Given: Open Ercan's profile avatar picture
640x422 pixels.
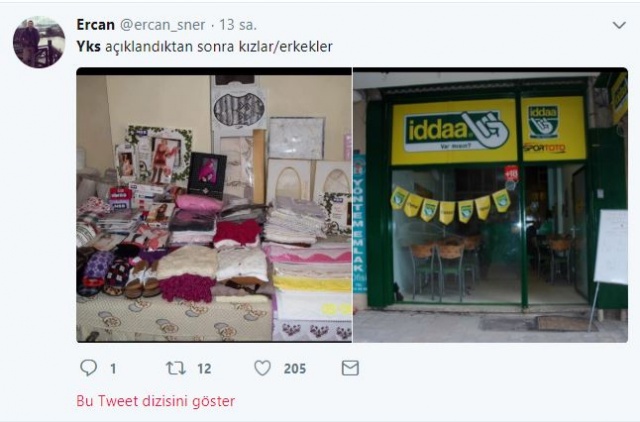Looking at the screenshot, I should tap(39, 42).
